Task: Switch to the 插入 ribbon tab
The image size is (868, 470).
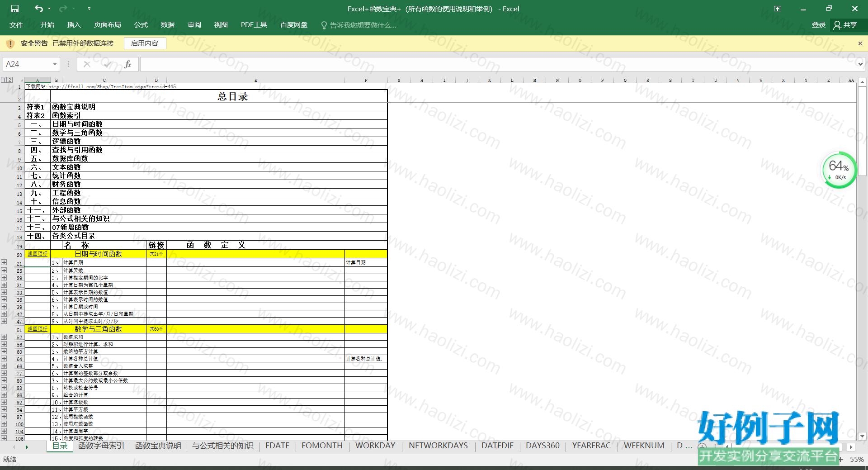Action: pyautogui.click(x=74, y=25)
